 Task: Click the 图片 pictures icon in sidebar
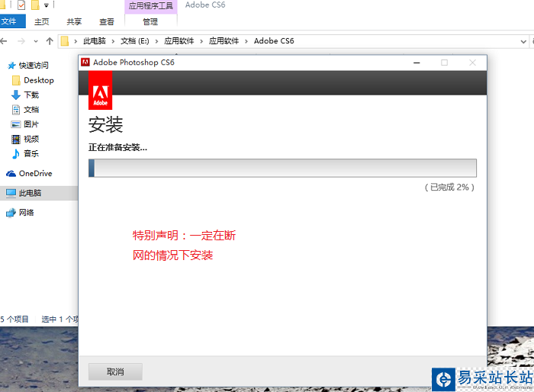(16, 124)
